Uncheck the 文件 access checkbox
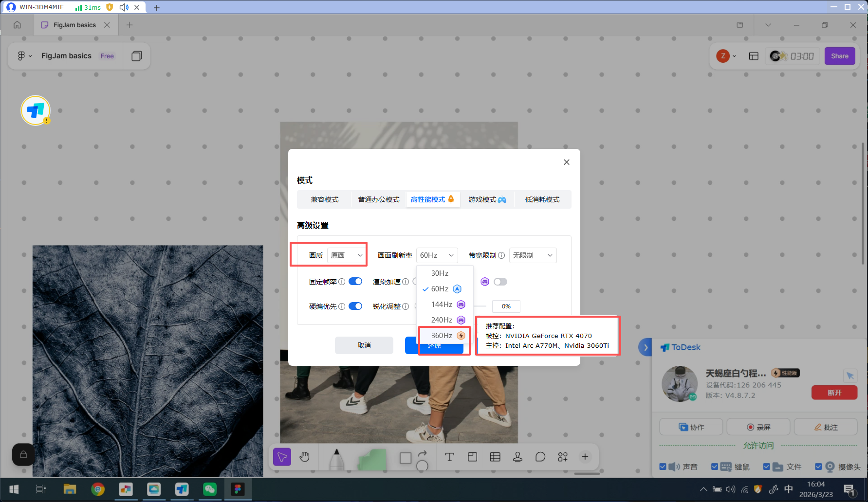This screenshot has width=868, height=502. 767,466
